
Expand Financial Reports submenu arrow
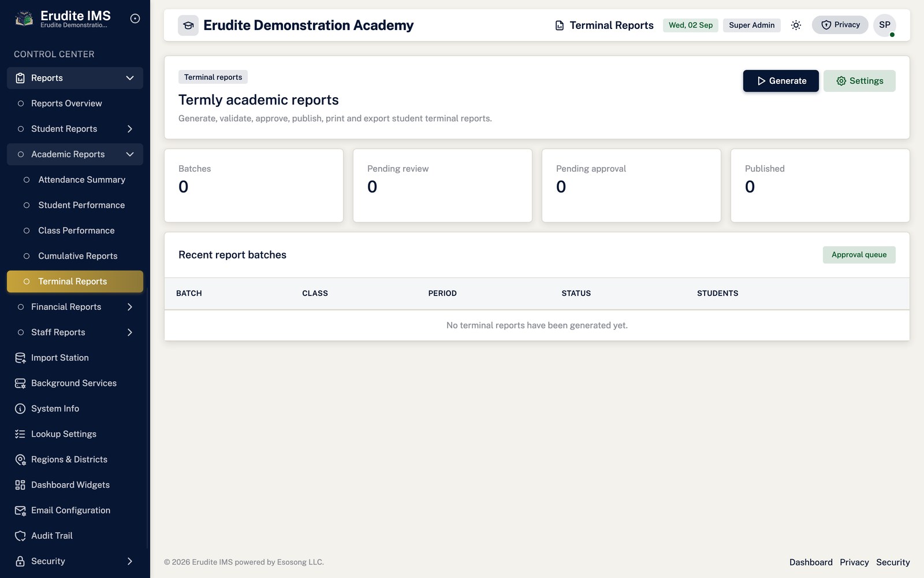pyautogui.click(x=130, y=307)
